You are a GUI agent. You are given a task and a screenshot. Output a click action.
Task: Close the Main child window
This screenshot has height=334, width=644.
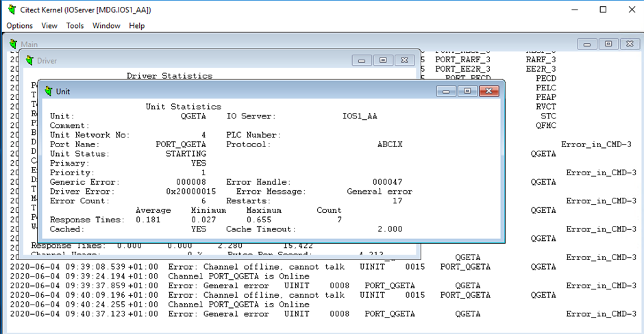[x=630, y=44]
